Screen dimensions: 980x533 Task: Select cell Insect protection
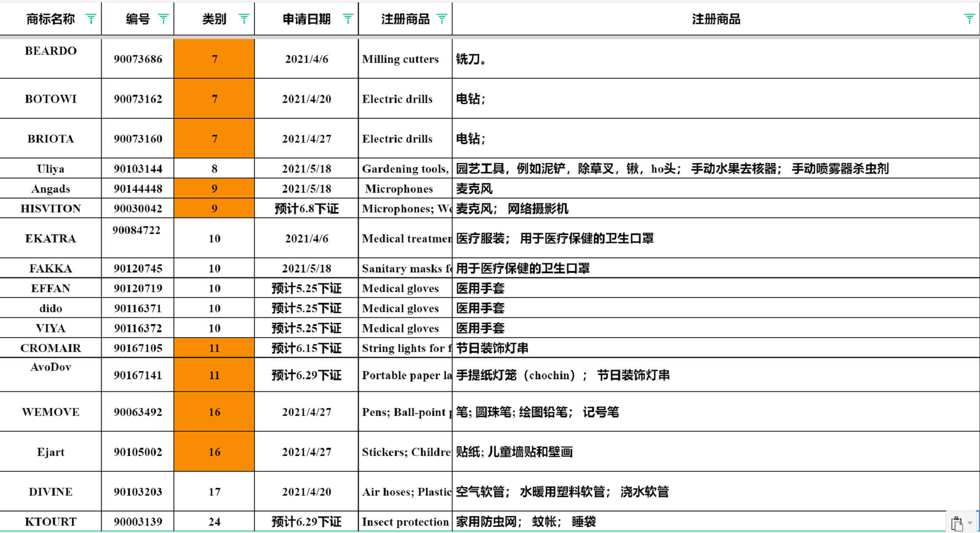(405, 521)
